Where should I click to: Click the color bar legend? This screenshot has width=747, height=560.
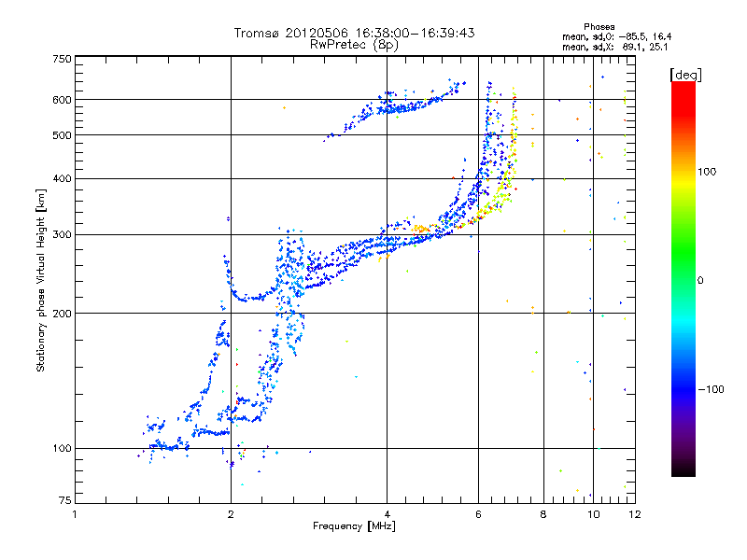[684, 278]
